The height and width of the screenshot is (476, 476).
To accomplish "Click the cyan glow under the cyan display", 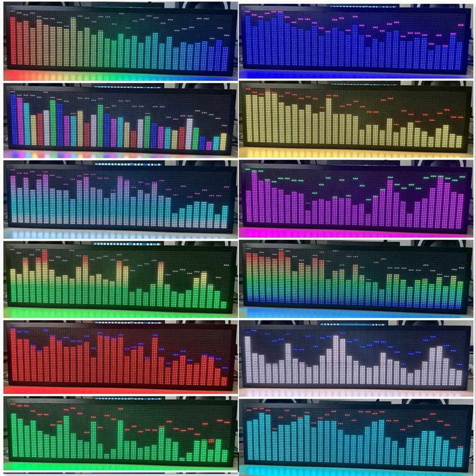I will pyautogui.click(x=356, y=470).
